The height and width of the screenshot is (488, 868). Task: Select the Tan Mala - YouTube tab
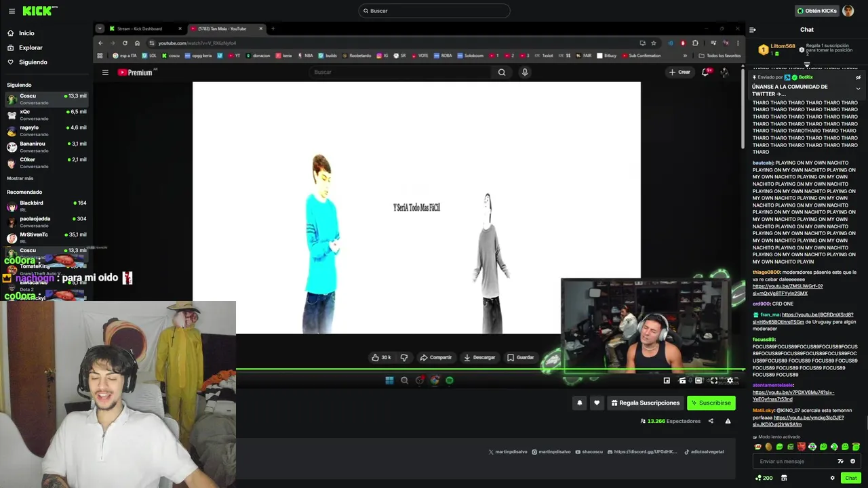click(x=226, y=28)
